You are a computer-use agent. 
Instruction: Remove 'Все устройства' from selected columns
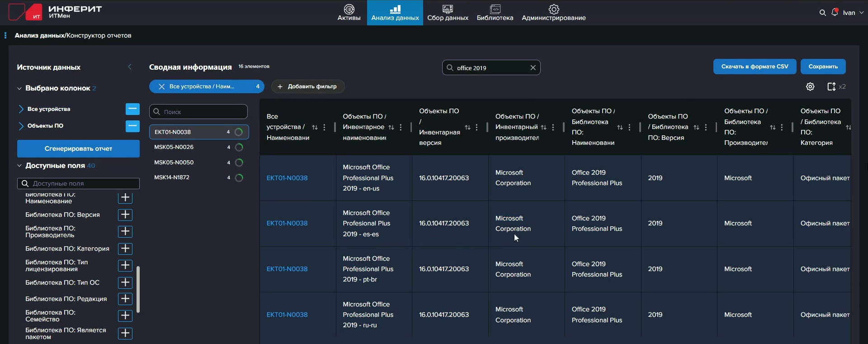pos(132,109)
